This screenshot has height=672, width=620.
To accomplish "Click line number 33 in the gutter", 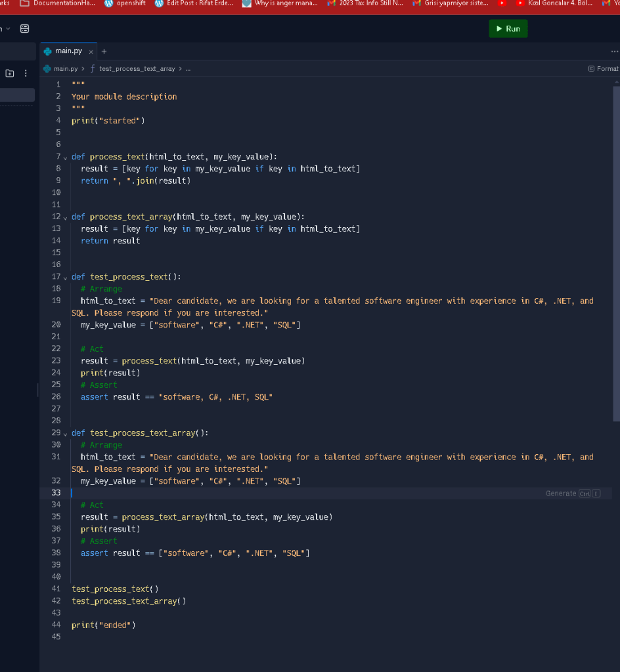I will coord(56,493).
